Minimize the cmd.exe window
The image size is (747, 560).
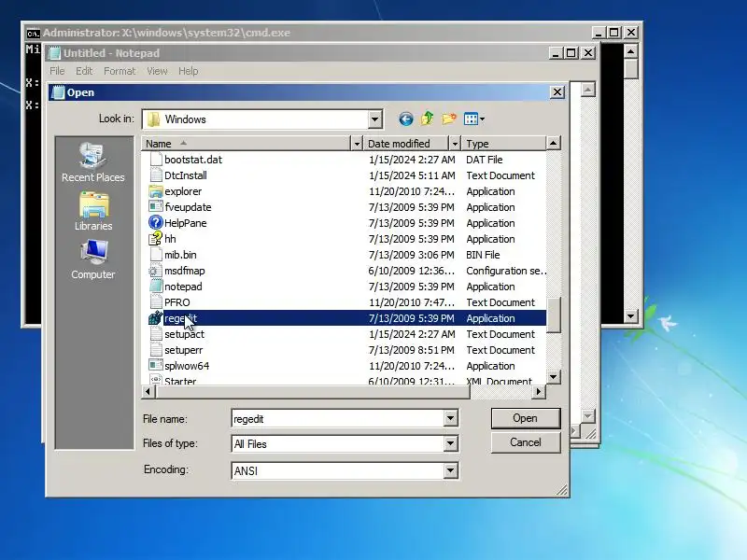pyautogui.click(x=599, y=33)
